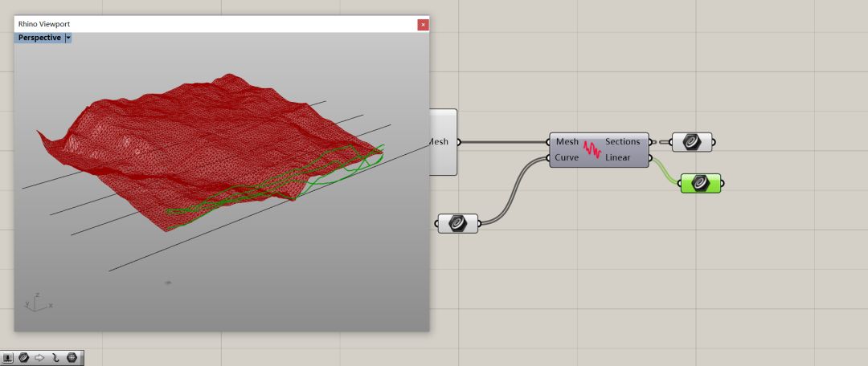This screenshot has width=868, height=366.
Task: Click the spiral hexagon icon in bottom-left toolbar
Action: pos(23,358)
